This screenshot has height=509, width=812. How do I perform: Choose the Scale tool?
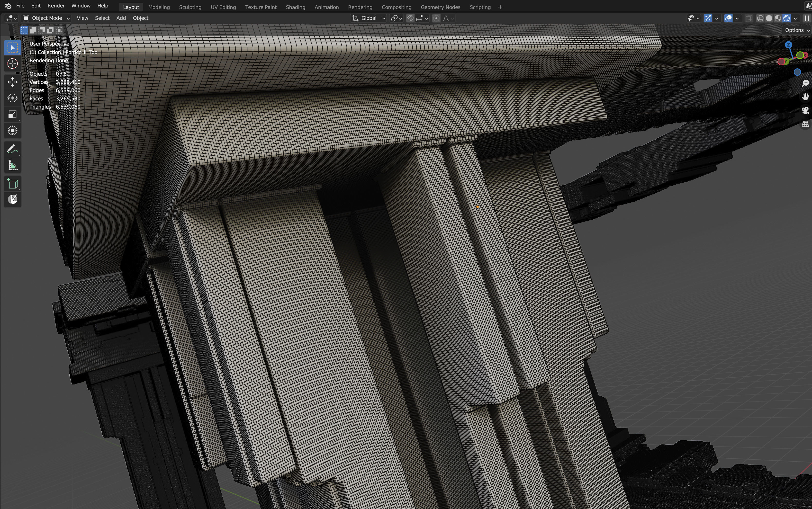tap(12, 114)
